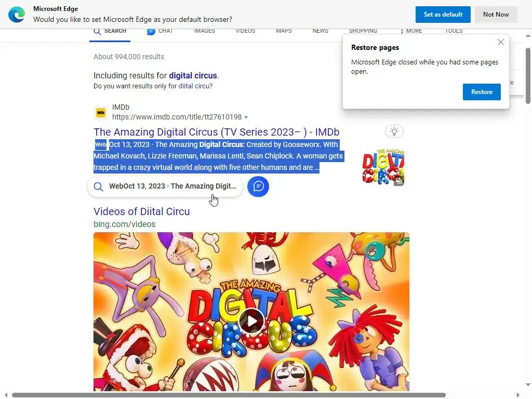Screen dimensions: 532x399
Task: Open Videos of Diital Circu heading
Action: (141, 211)
